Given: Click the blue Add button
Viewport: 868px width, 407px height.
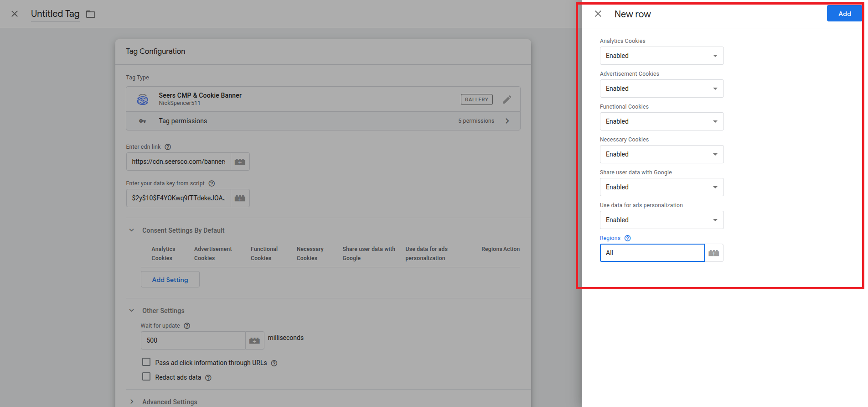Looking at the screenshot, I should tap(844, 14).
